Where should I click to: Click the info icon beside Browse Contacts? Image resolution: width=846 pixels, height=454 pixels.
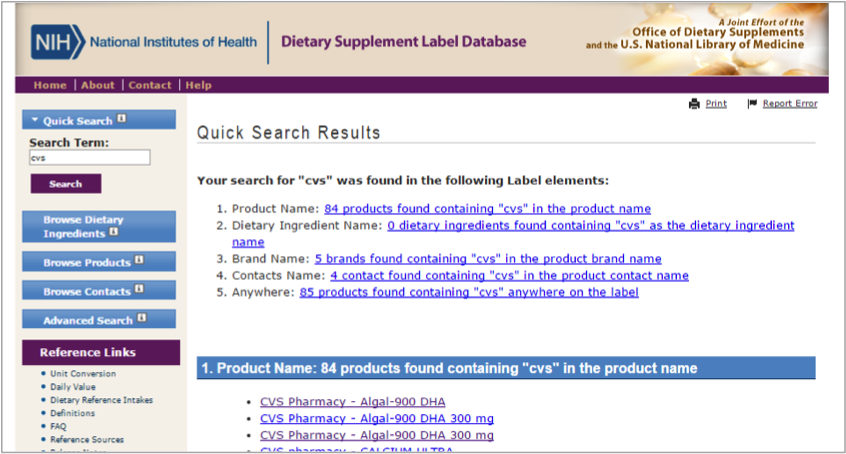[139, 290]
